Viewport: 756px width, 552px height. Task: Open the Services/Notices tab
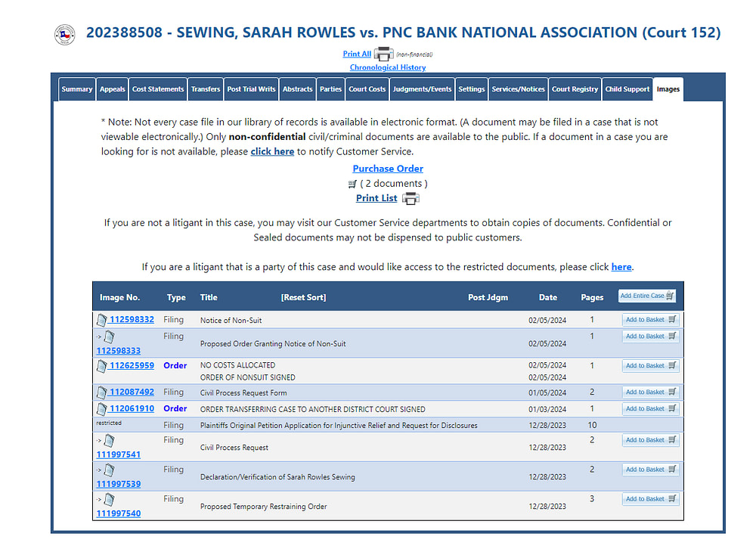point(519,89)
